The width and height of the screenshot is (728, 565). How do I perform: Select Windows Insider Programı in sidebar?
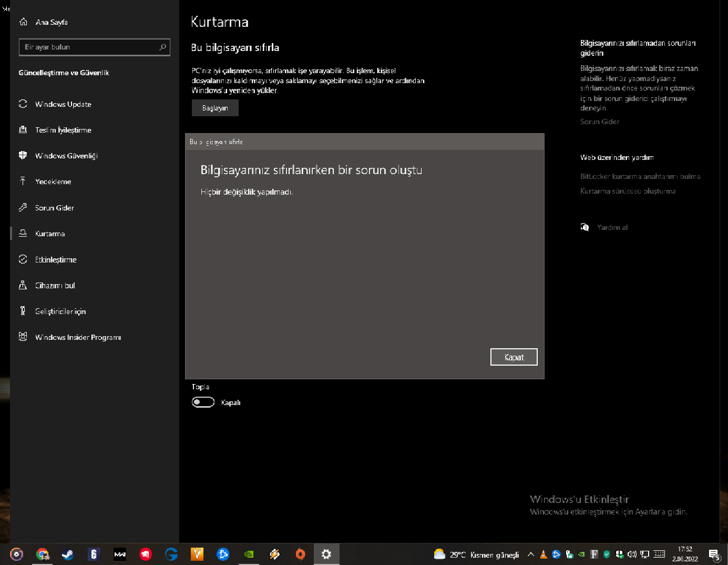tap(94, 337)
